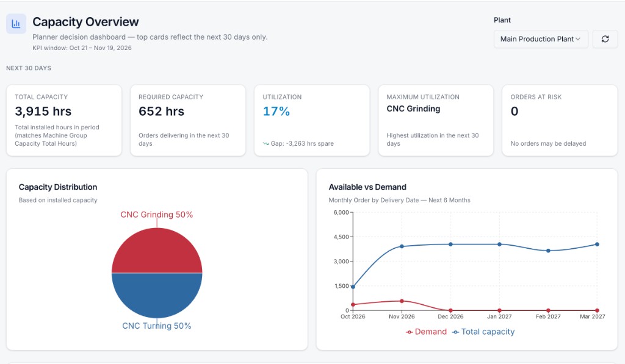This screenshot has width=625, height=364.
Task: Click the 'Gap: -3,263 hrs spare' text
Action: (x=302, y=144)
